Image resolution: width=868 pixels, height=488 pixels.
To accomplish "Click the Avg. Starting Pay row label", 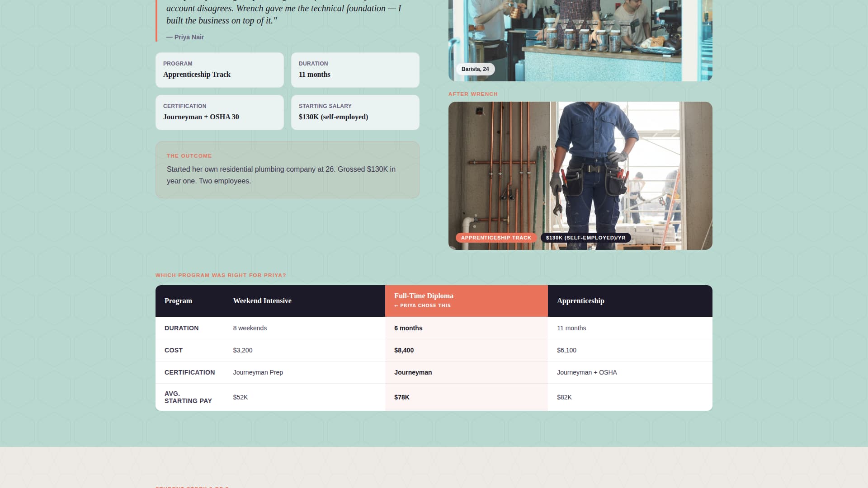I will 190,397.
